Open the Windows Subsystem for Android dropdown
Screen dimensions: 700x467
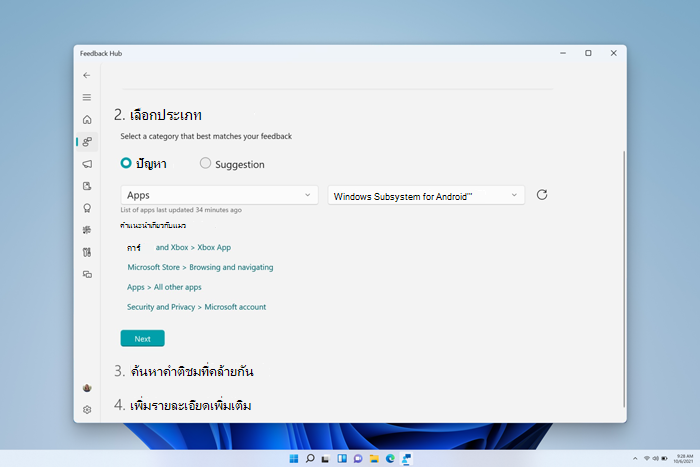point(426,195)
